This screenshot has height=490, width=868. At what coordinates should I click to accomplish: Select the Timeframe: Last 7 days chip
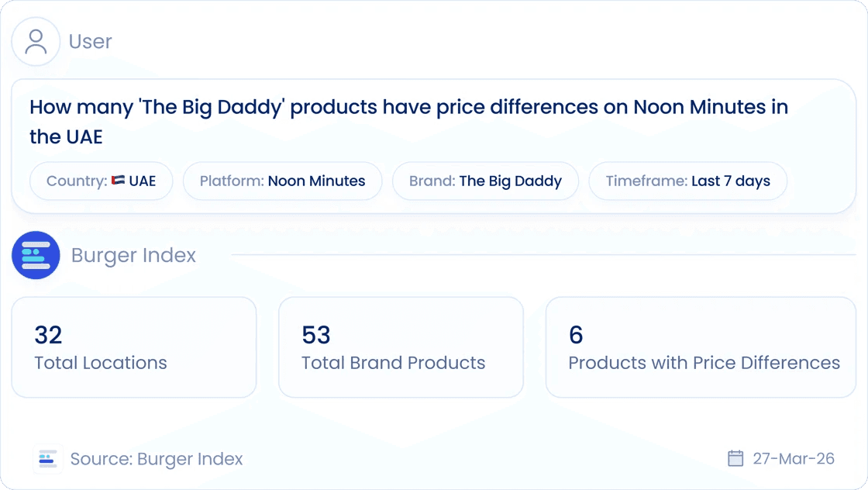pos(687,181)
